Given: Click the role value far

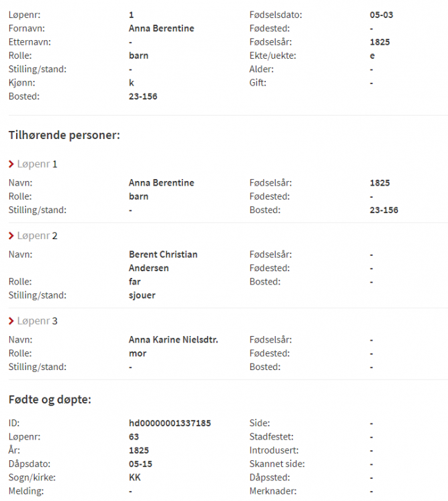Looking at the screenshot, I should (136, 282).
